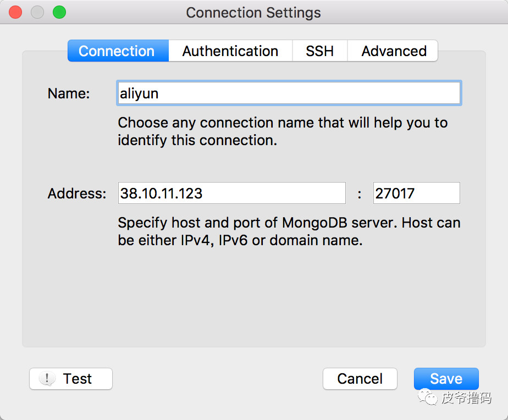Save the connection settings

coord(446,379)
